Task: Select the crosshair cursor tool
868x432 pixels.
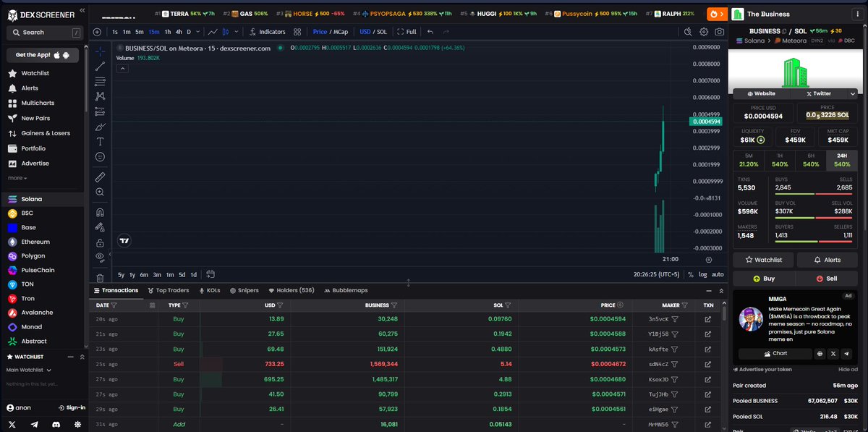Action: [100, 51]
